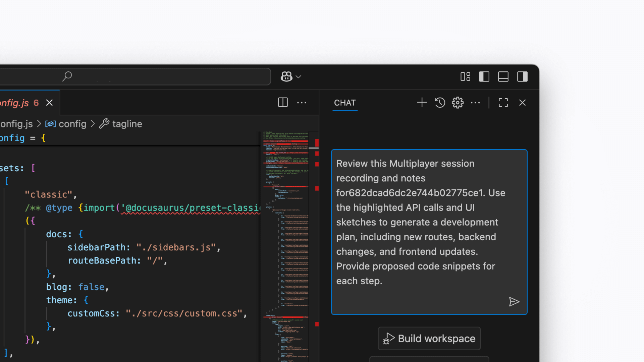Open the Copilot dropdown chevron
The height and width of the screenshot is (362, 644).
pos(299,77)
